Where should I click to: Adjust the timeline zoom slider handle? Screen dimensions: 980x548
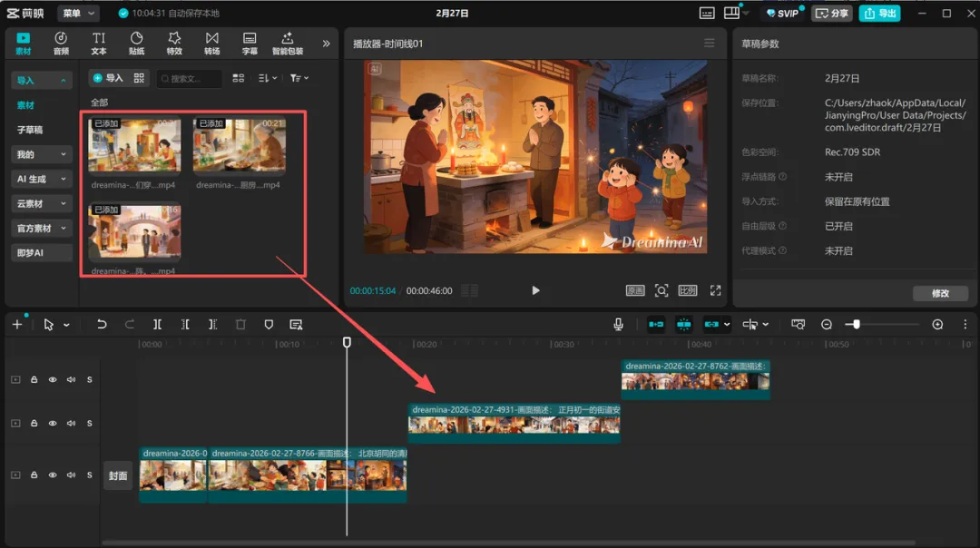pyautogui.click(x=857, y=324)
